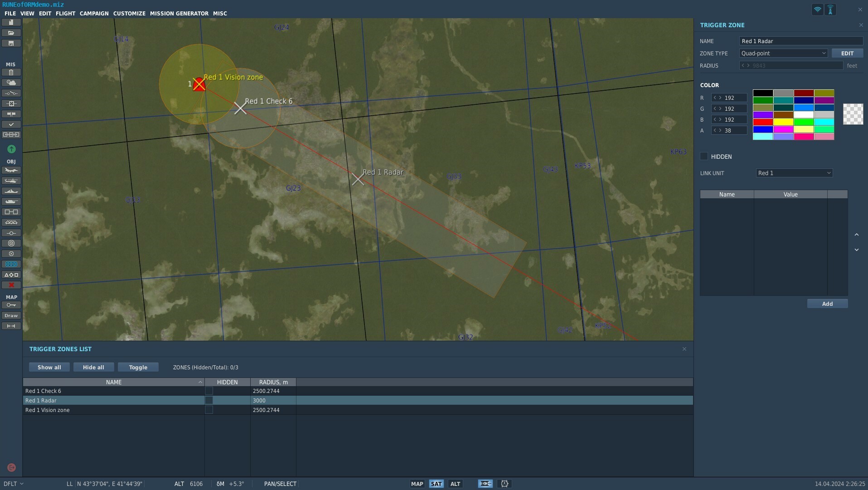Toggle hidden checkbox for Red 1 Check 6
The height and width of the screenshot is (490, 868).
pyautogui.click(x=209, y=391)
